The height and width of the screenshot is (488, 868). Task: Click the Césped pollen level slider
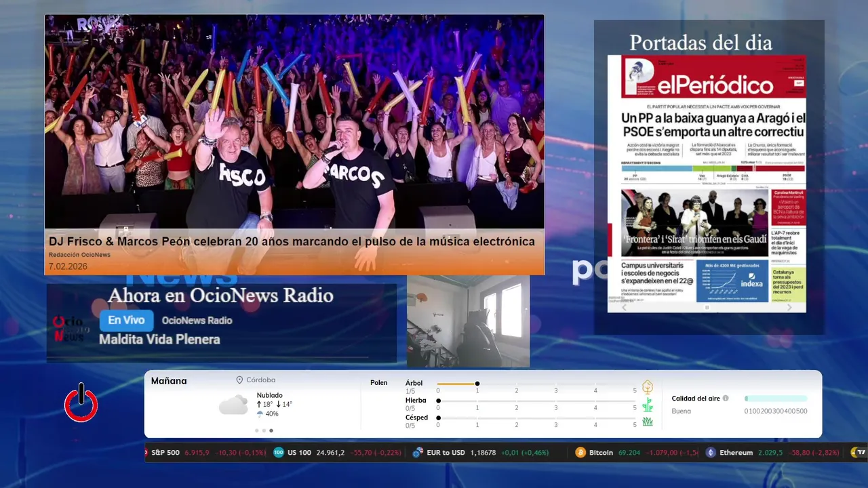click(536, 418)
